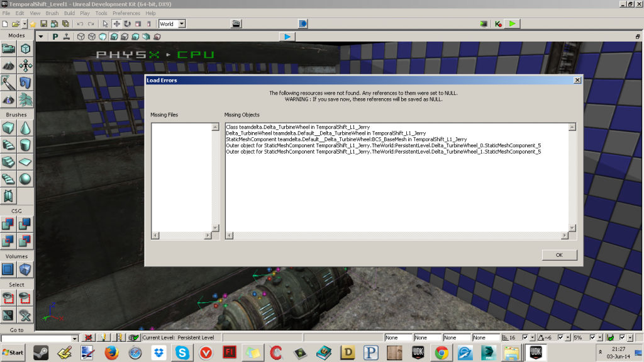Toggle the autosave checkbox in status bar
The height and width of the screenshot is (362, 644).
click(622, 337)
